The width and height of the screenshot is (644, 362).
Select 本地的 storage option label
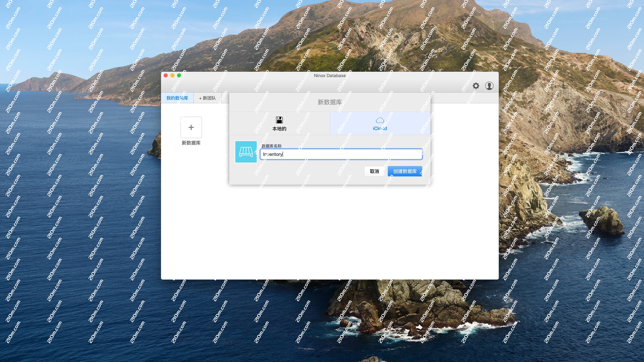pos(279,129)
